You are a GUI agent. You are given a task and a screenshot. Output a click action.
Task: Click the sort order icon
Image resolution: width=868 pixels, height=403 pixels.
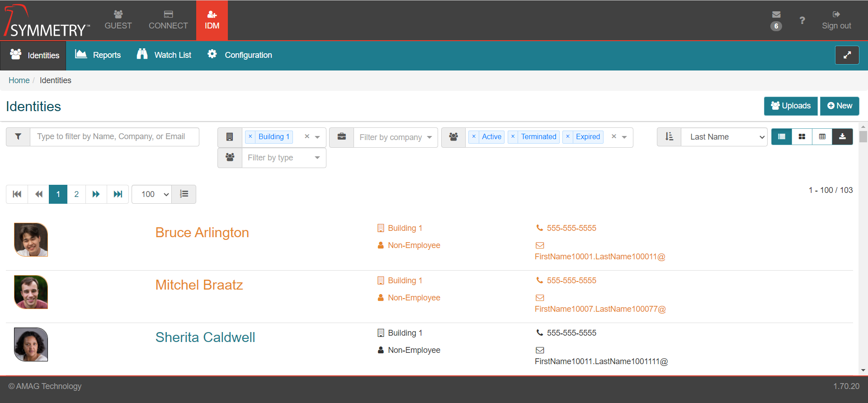[669, 137]
